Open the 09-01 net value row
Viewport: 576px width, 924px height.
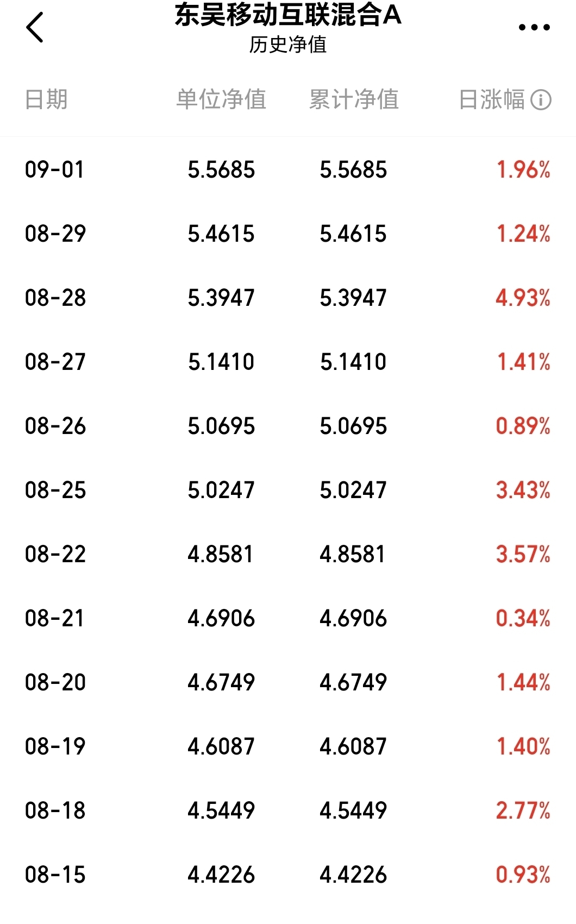[x=288, y=169]
